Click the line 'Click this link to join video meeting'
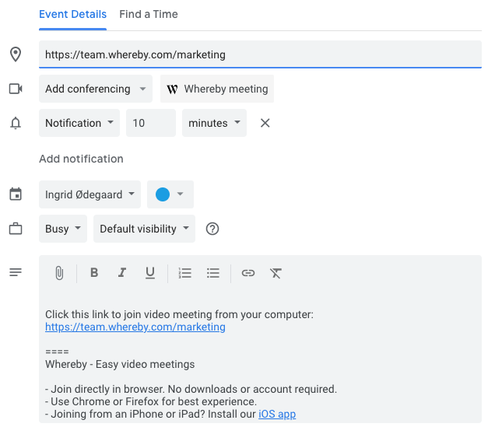 pos(179,314)
